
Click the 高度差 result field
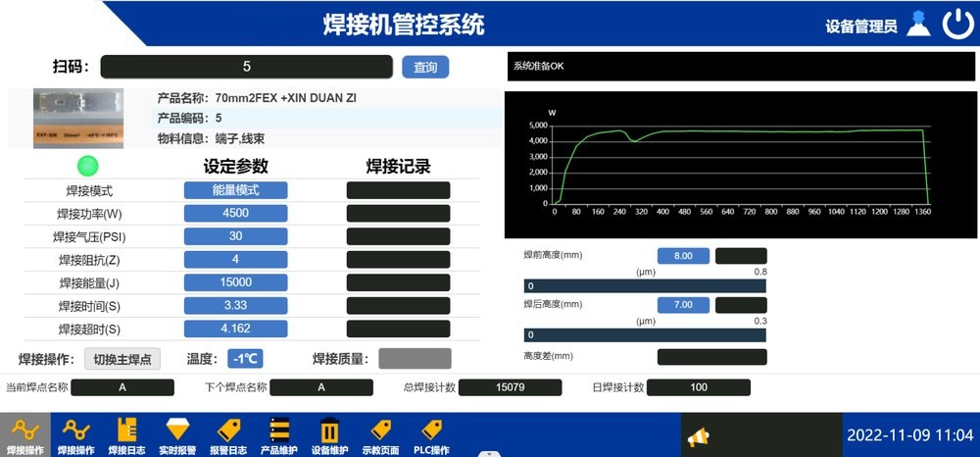pos(711,357)
